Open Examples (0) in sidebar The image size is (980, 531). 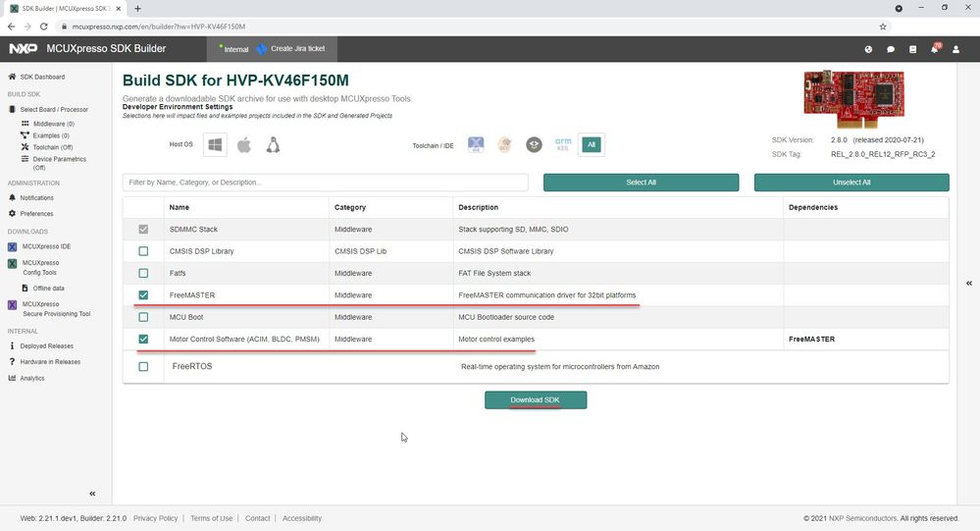tap(51, 135)
